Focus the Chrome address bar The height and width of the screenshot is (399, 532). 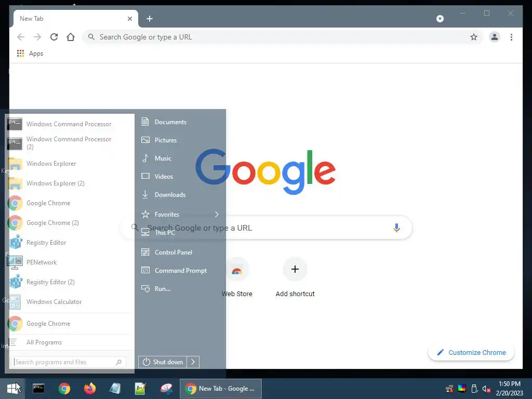pos(282,37)
